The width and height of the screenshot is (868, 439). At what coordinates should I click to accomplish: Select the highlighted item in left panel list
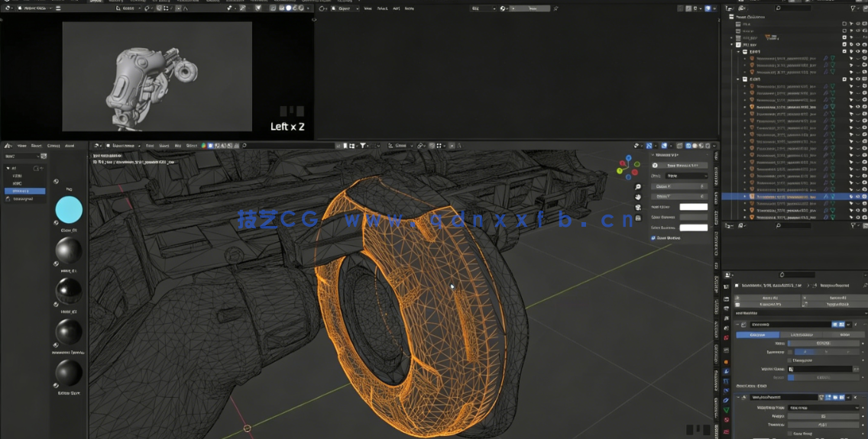click(x=24, y=191)
